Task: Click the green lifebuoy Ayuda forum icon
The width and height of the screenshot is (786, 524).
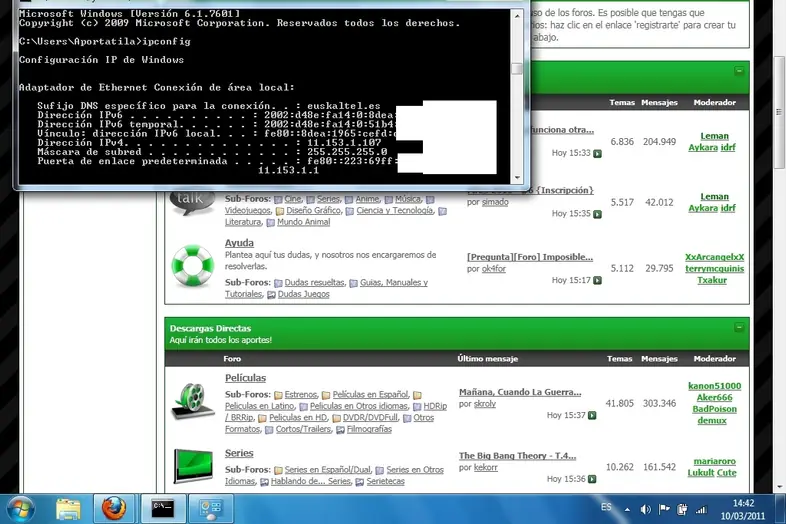Action: click(x=192, y=266)
